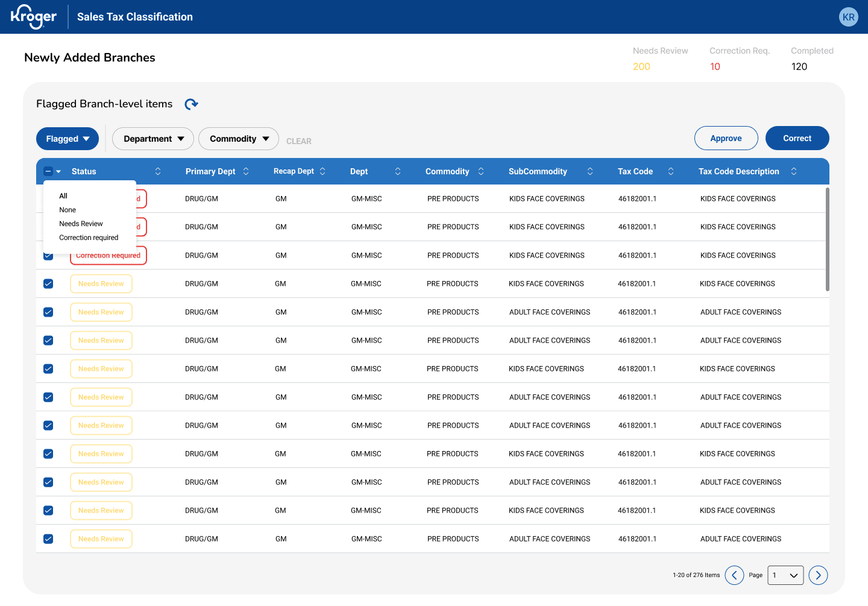Sort by Tax Code column
The image size is (868, 606).
671,171
